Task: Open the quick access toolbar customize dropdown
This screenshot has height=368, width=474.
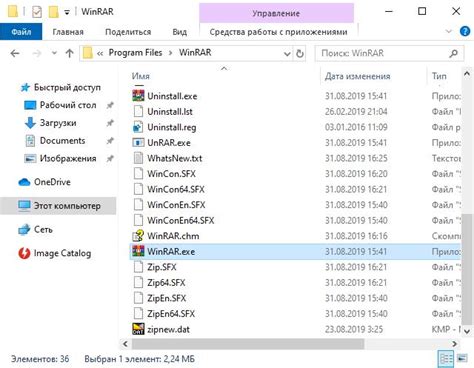Action: point(67,13)
